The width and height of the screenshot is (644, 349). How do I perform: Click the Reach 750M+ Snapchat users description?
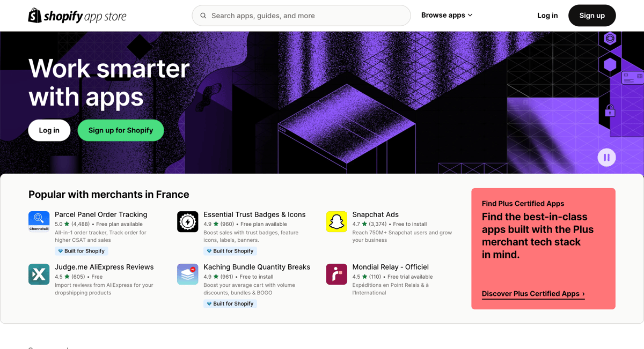click(x=402, y=236)
